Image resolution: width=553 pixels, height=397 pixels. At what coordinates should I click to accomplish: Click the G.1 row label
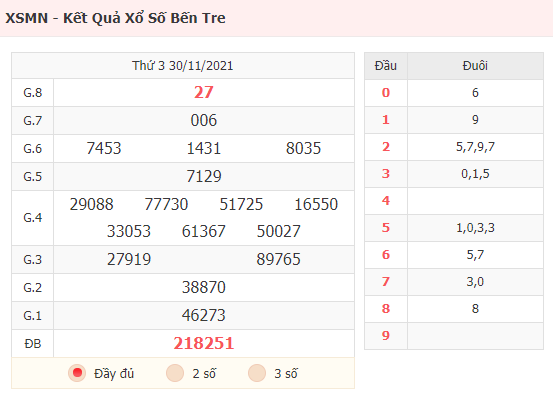(x=33, y=315)
